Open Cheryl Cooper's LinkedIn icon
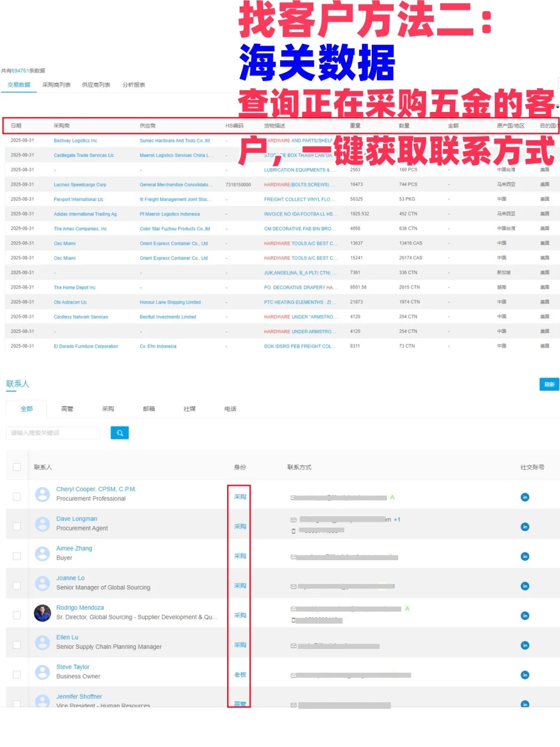The height and width of the screenshot is (747, 560). tap(525, 497)
